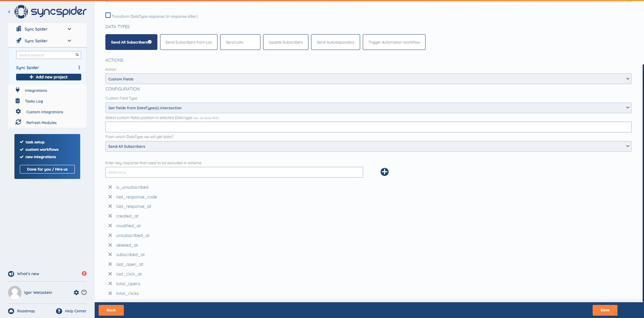Select Send Lists data type

[240, 42]
